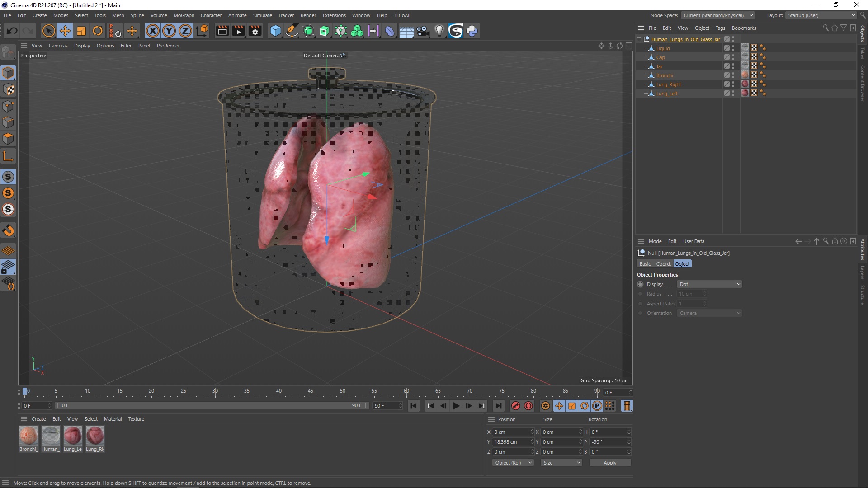Image resolution: width=868 pixels, height=488 pixels.
Task: Toggle Y axis lock
Action: pos(169,31)
